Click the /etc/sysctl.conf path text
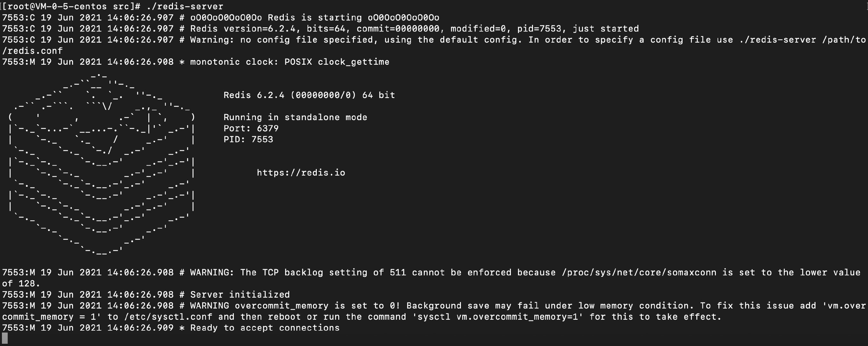The image size is (868, 346). tap(168, 317)
